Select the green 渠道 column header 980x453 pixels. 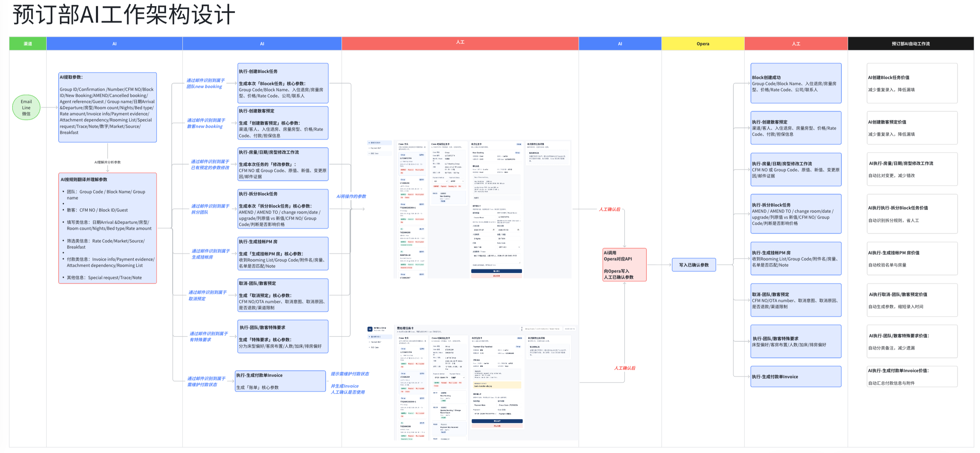click(28, 44)
